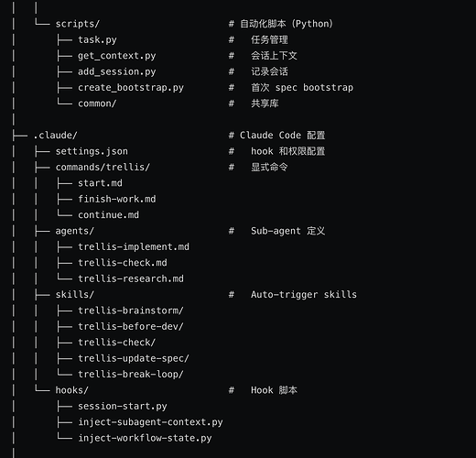This screenshot has width=476, height=458.
Task: Click inject-subagent-context.py file entry
Action: coord(150,422)
